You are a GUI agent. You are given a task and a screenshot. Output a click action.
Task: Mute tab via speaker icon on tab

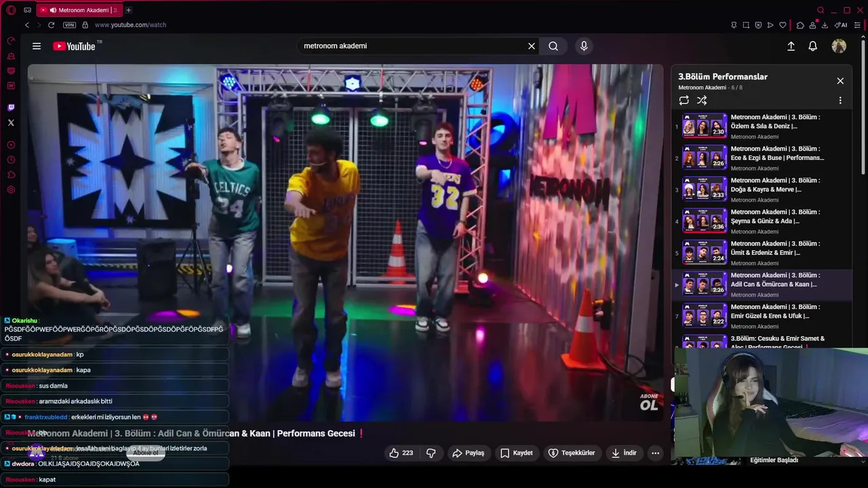pyautogui.click(x=53, y=10)
